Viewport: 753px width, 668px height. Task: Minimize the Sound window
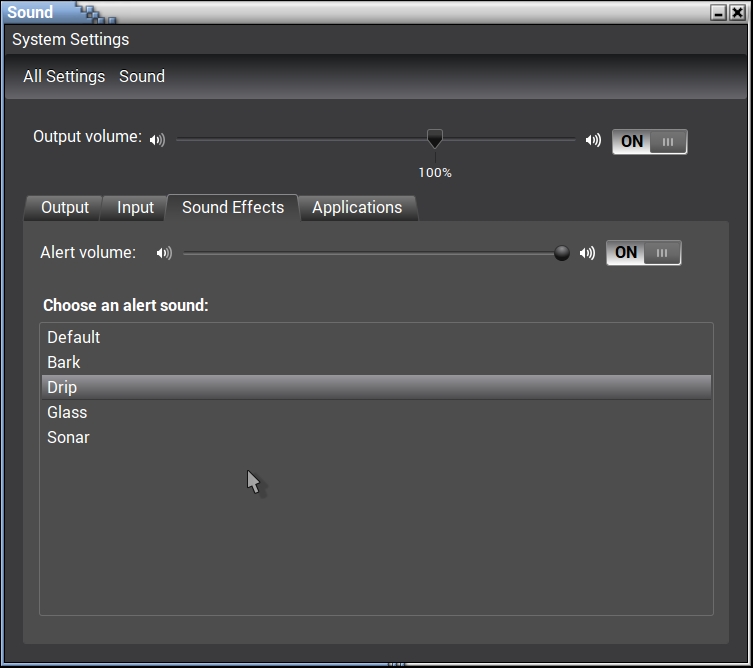(x=719, y=13)
